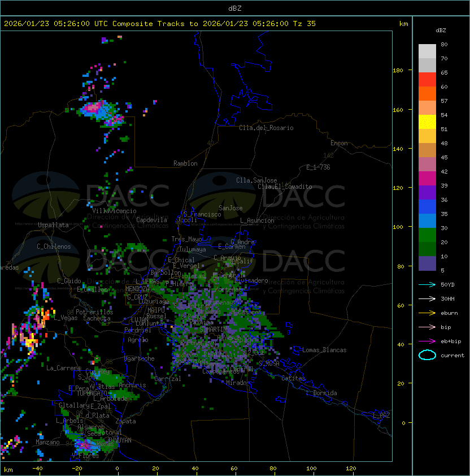Select the purple 39-36 dBZ swatch

pos(427,192)
